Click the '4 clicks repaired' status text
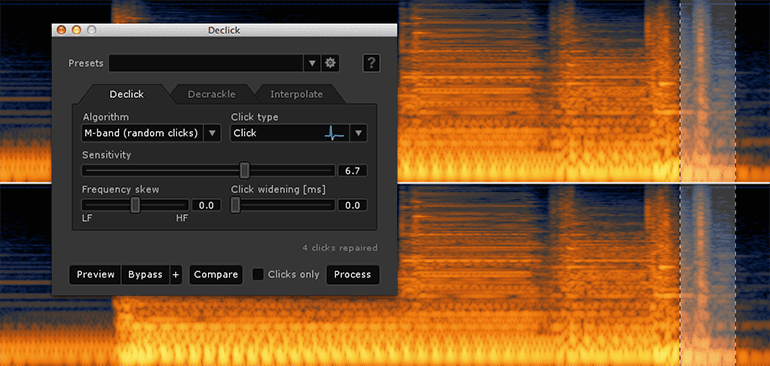 click(340, 248)
